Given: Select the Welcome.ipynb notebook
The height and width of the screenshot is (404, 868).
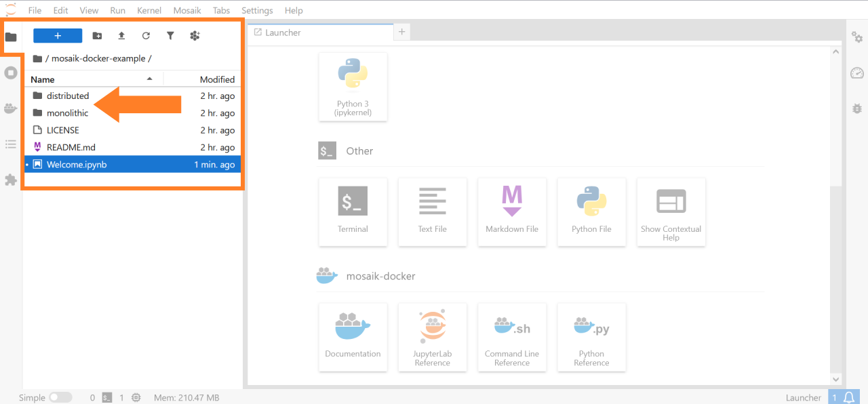Looking at the screenshot, I should click(x=133, y=165).
